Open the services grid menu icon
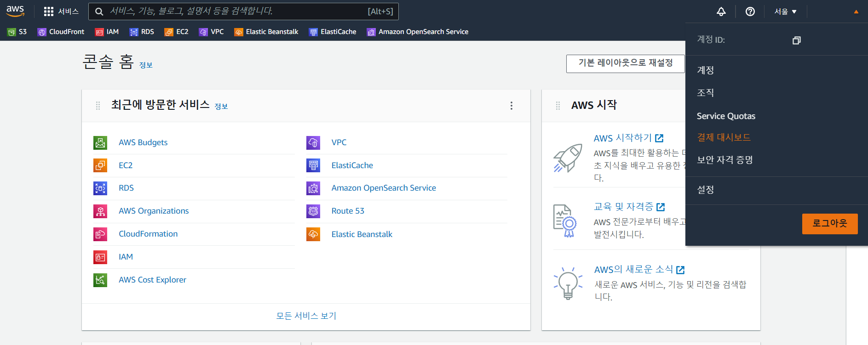The height and width of the screenshot is (345, 868). tap(49, 11)
